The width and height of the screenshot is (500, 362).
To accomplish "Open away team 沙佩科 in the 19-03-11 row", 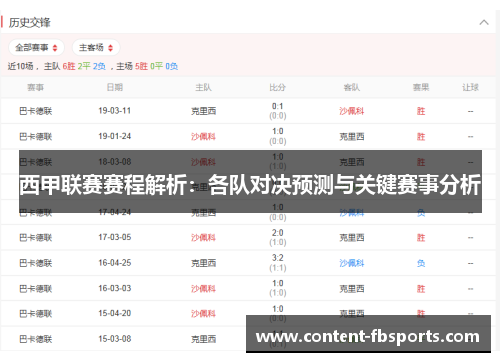I will [352, 111].
